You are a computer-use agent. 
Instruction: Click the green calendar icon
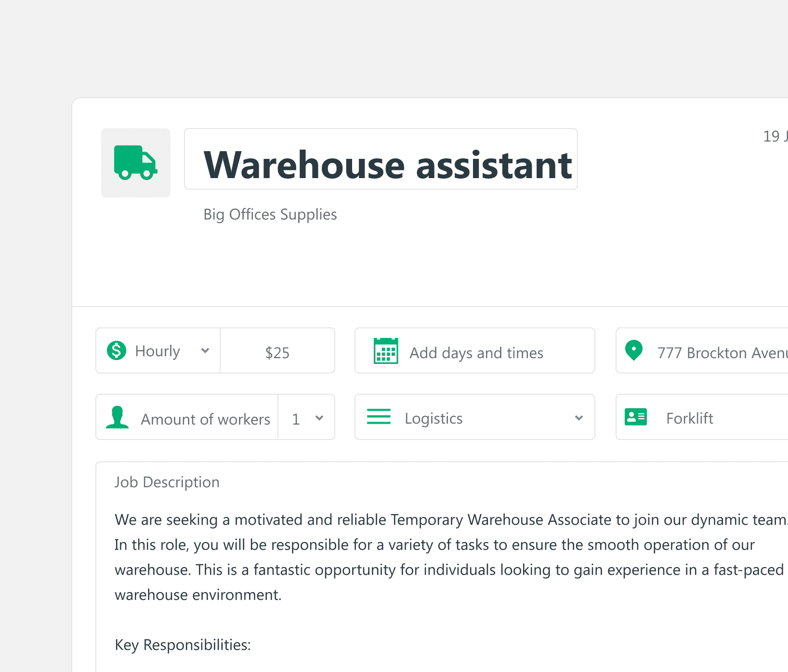tap(386, 351)
